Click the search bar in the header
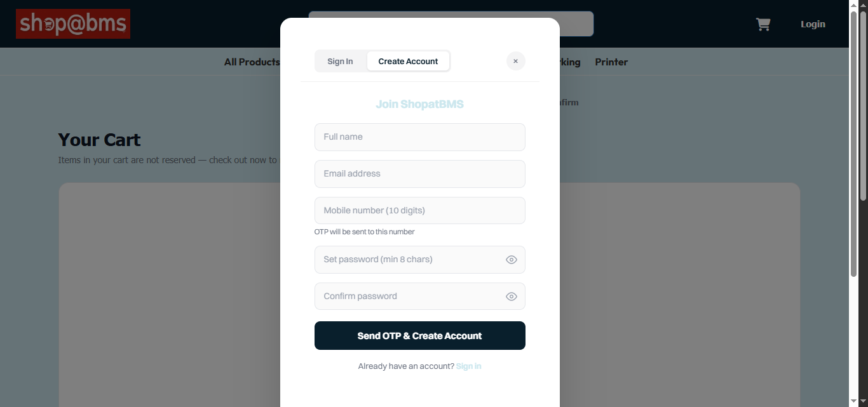Viewport: 868px width, 407px height. coord(451,23)
